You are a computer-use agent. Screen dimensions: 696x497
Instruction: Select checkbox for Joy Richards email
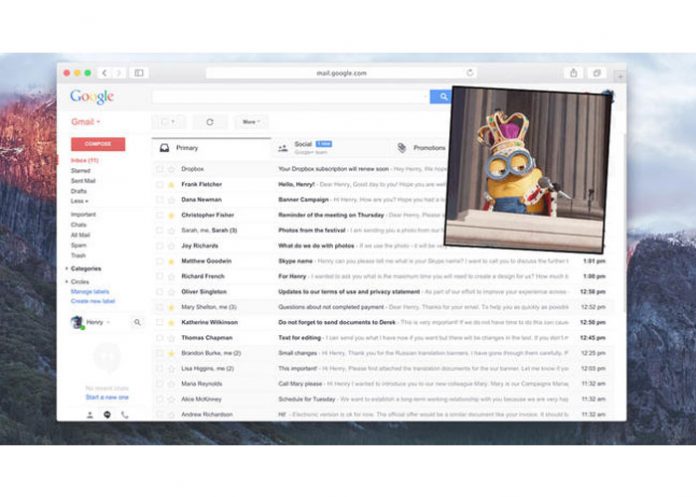pyautogui.click(x=160, y=246)
